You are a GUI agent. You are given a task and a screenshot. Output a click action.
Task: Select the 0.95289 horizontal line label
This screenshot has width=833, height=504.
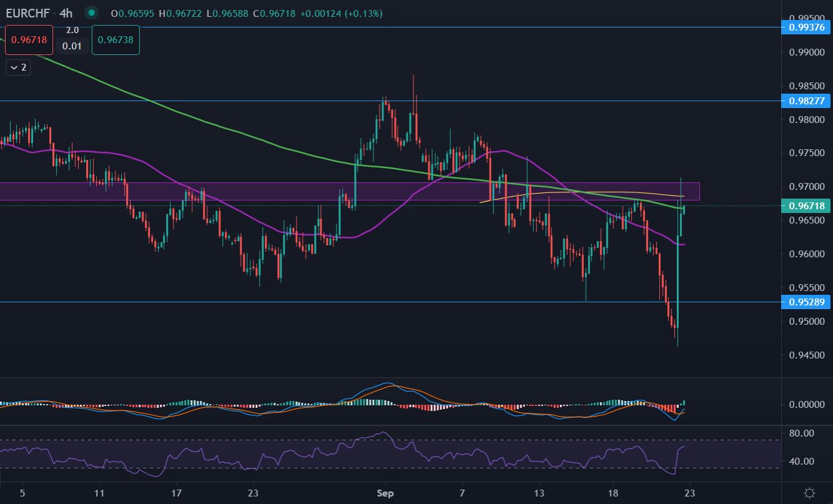(x=807, y=302)
